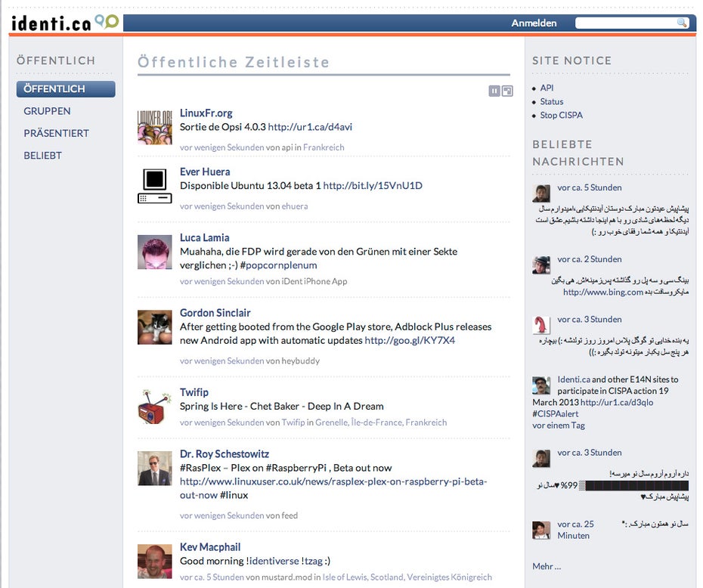
Task: Open the !tzag group link
Action: tap(313, 561)
